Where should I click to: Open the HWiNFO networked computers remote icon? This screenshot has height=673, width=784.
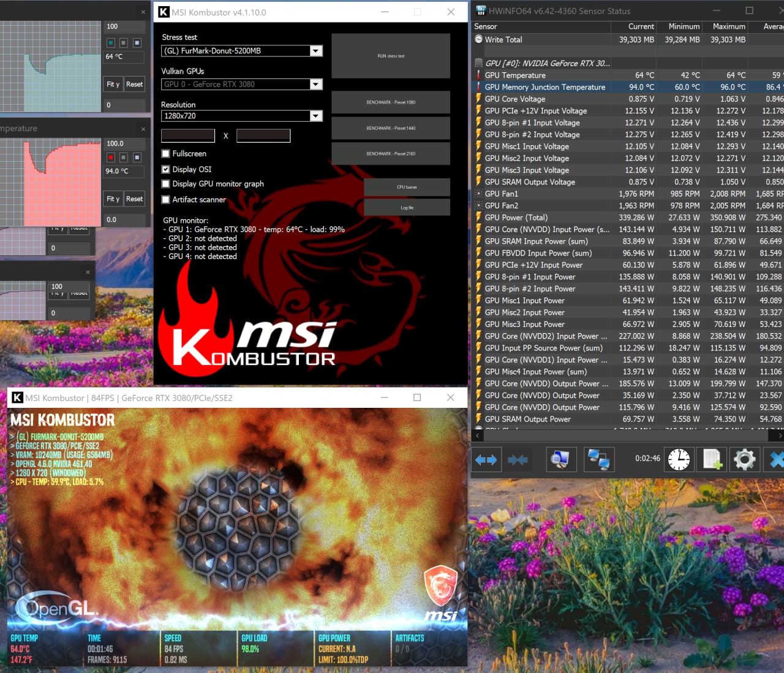(x=598, y=459)
